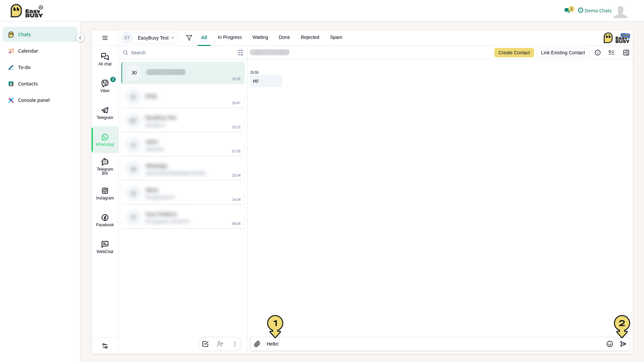Select the WebChat channel

click(105, 247)
